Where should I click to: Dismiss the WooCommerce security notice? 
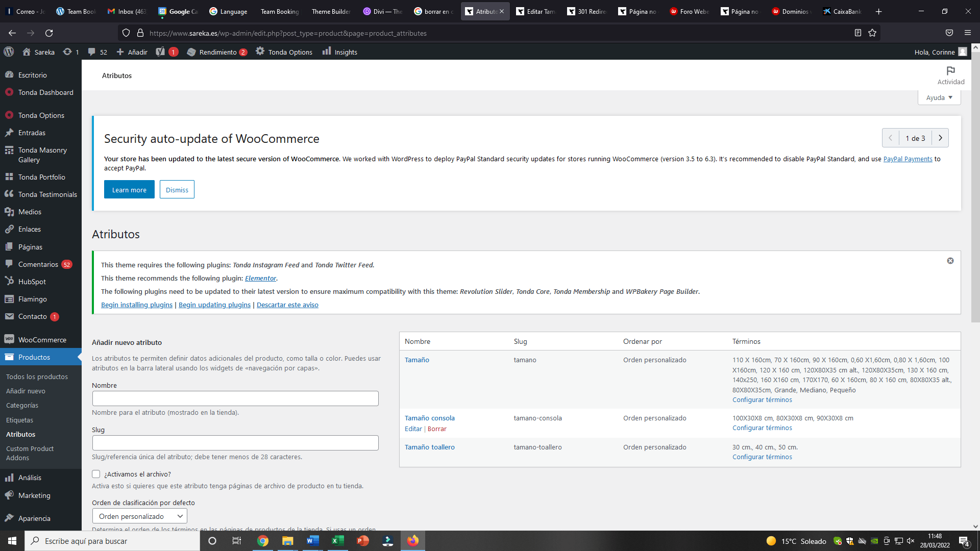point(177,189)
